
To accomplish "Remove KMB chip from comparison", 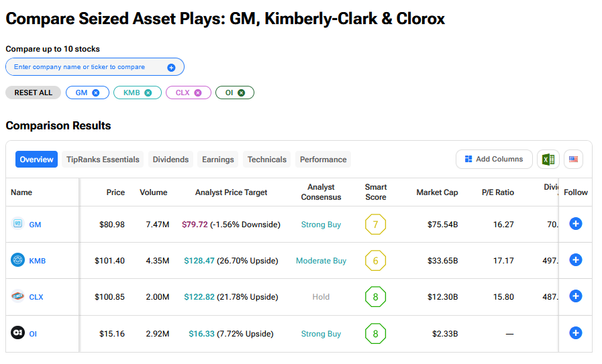I will [x=148, y=93].
